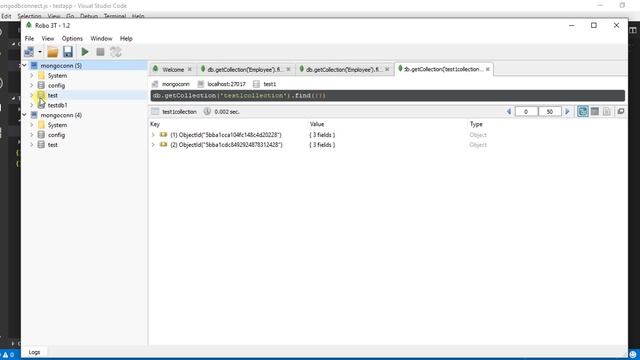Expand the test database under mongoconn (5)
Image resolution: width=640 pixels, height=360 pixels.
32,95
